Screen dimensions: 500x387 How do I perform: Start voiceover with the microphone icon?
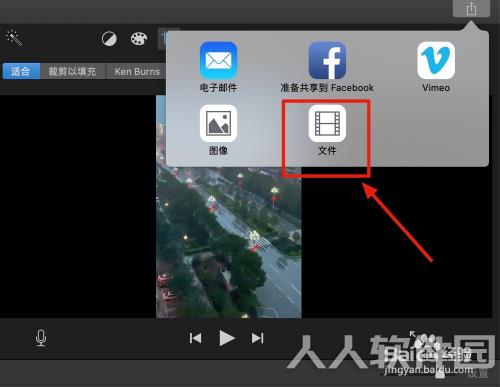pyautogui.click(x=41, y=338)
